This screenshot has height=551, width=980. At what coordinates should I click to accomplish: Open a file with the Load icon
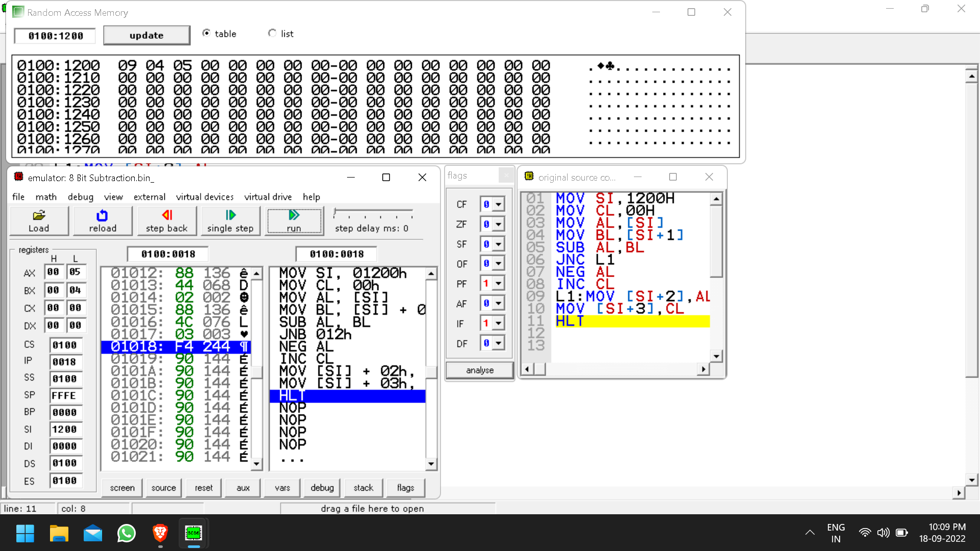click(38, 220)
